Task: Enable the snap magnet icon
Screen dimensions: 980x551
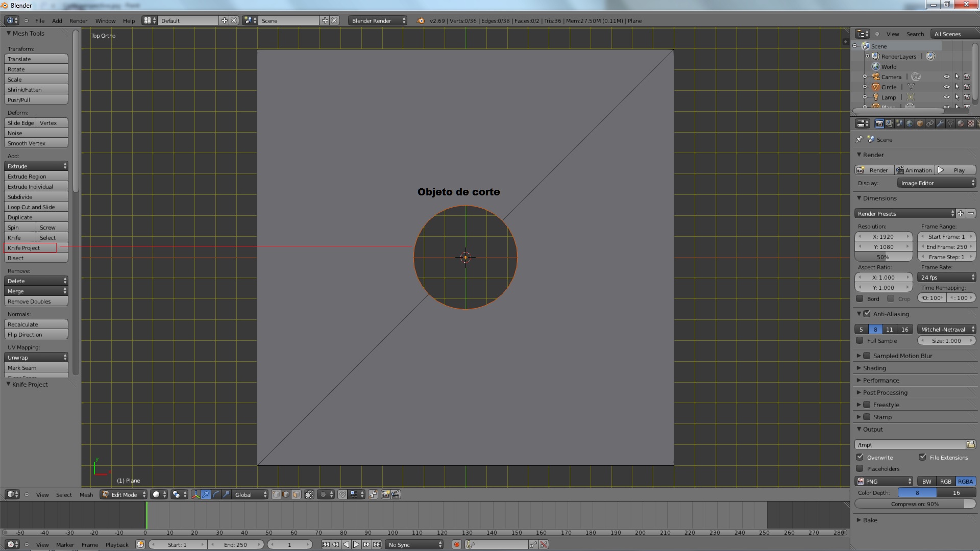Action: pos(342,494)
